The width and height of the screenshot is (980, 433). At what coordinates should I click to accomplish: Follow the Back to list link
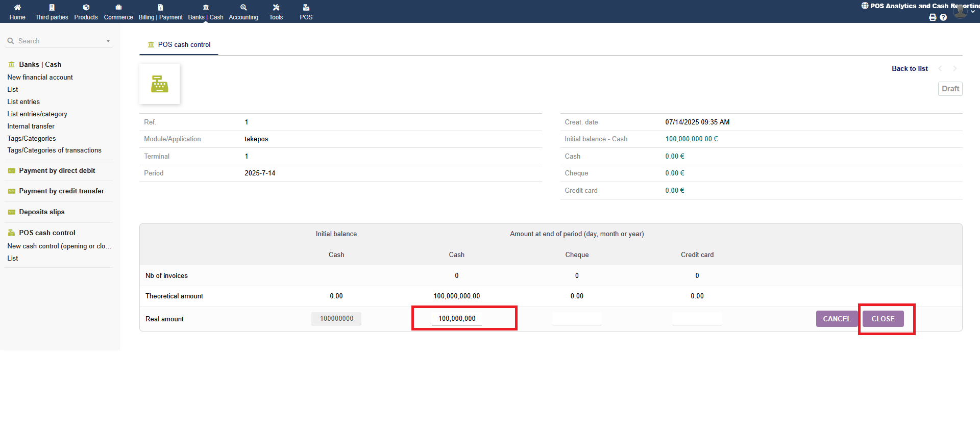click(x=909, y=69)
